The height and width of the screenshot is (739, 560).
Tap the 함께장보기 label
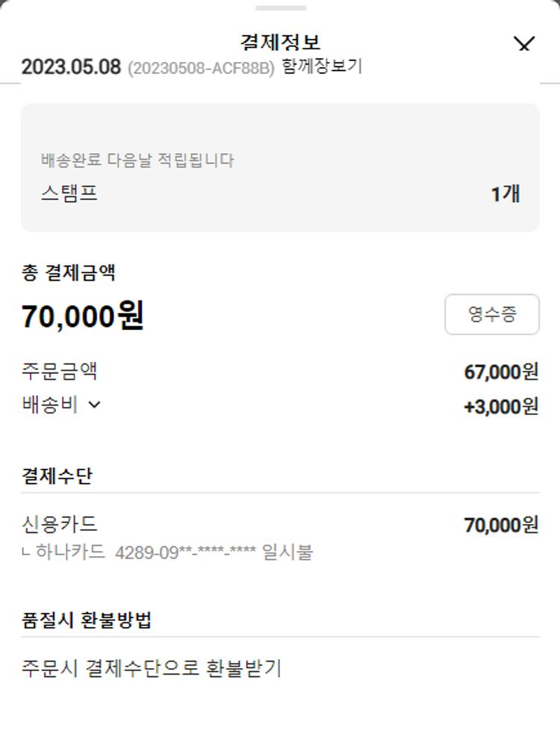tap(322, 66)
